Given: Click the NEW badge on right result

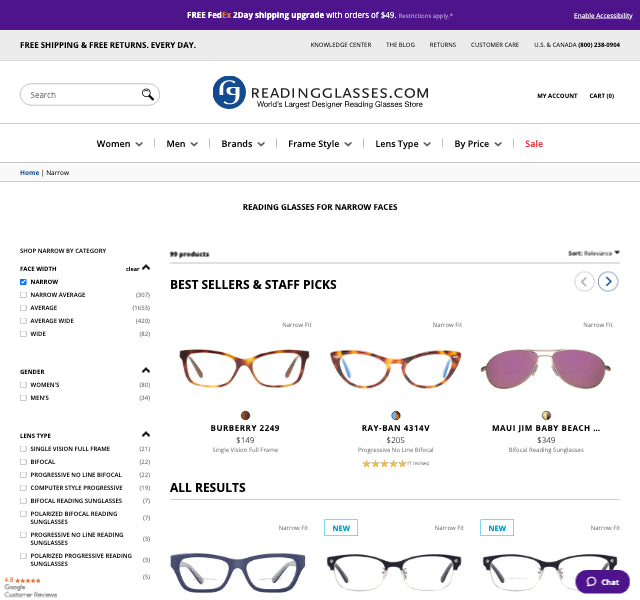Looking at the screenshot, I should point(497,528).
